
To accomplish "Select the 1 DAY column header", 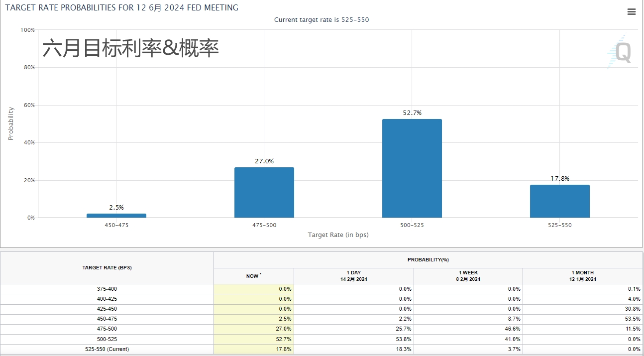I will (353, 276).
